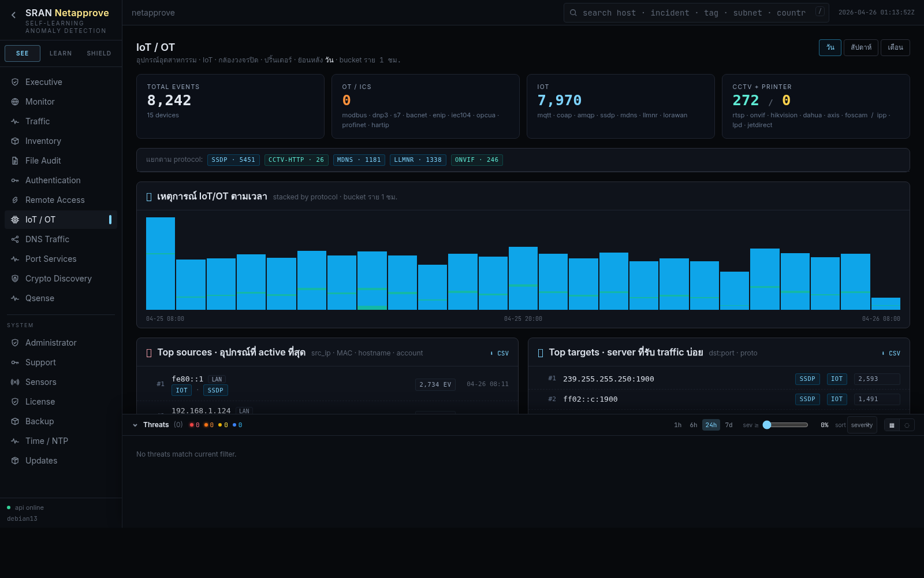Switch threats view to grid layout
Image resolution: width=924 pixels, height=578 pixels.
coord(892,425)
